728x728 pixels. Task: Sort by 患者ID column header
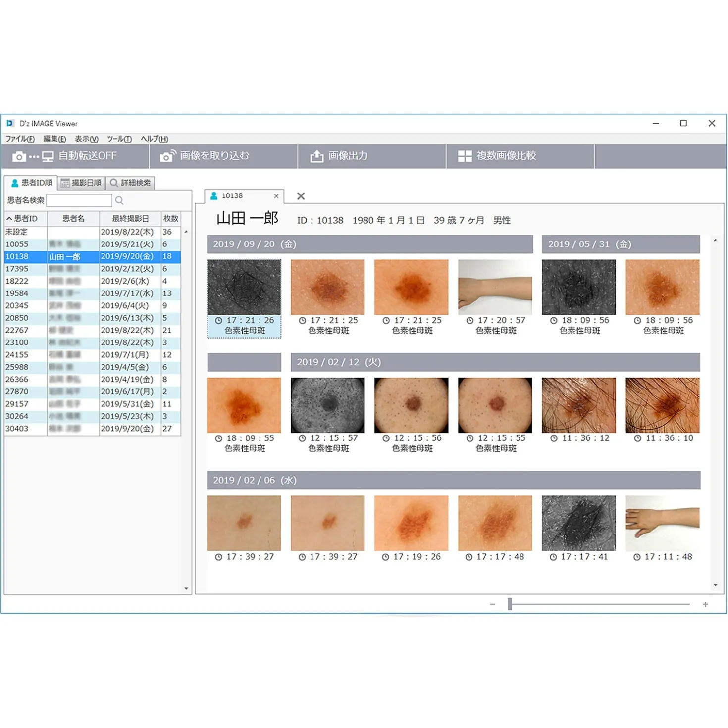26,218
